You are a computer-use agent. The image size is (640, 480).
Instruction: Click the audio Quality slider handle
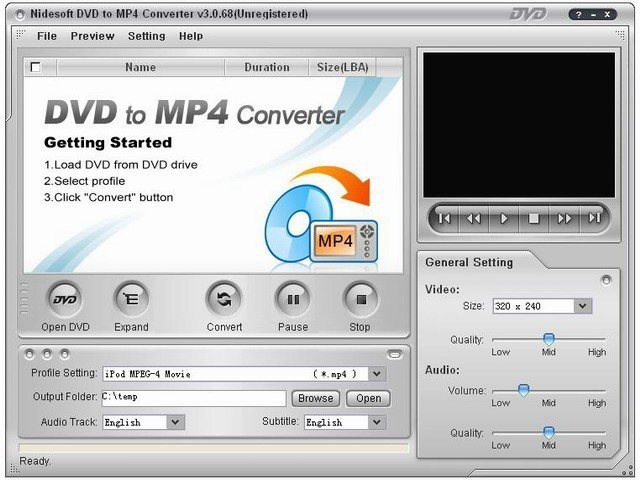point(549,432)
